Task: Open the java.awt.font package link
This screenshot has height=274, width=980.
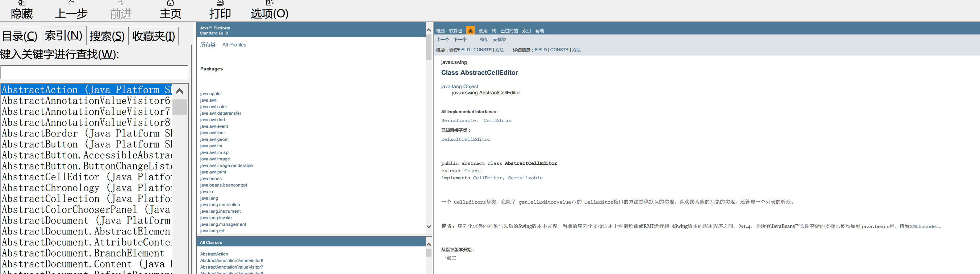Action: click(x=212, y=132)
